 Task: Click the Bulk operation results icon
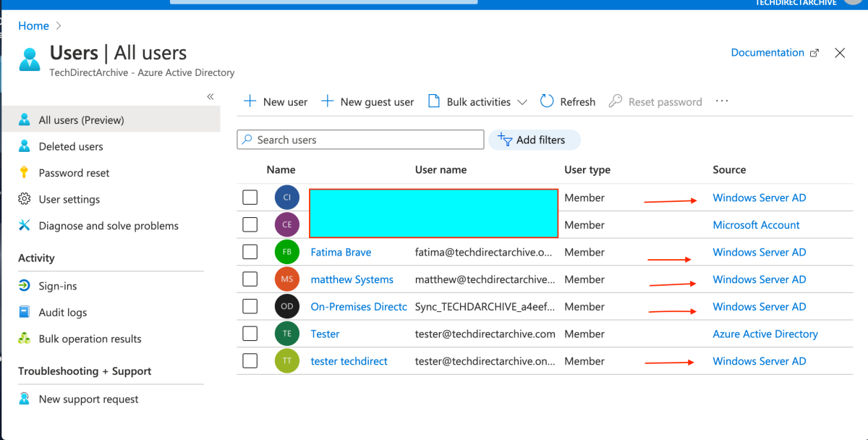(25, 339)
